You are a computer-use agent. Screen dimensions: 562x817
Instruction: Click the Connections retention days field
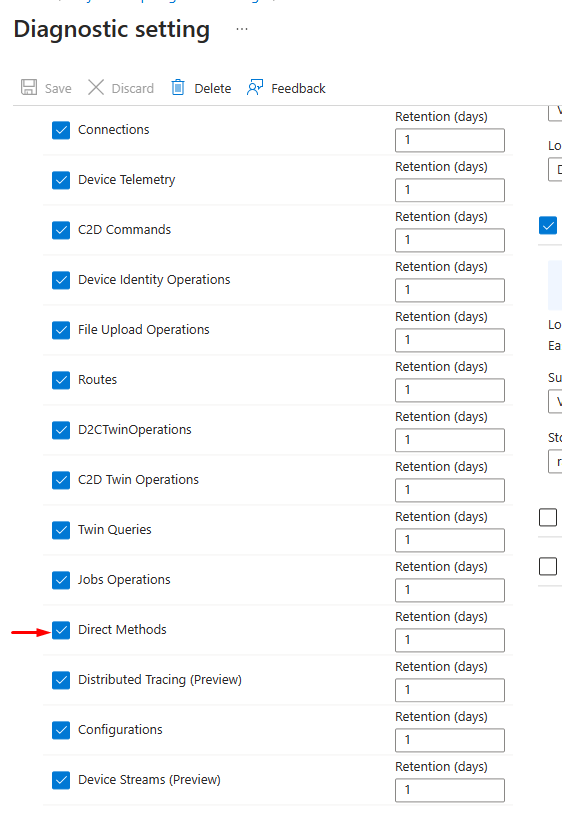tap(450, 140)
